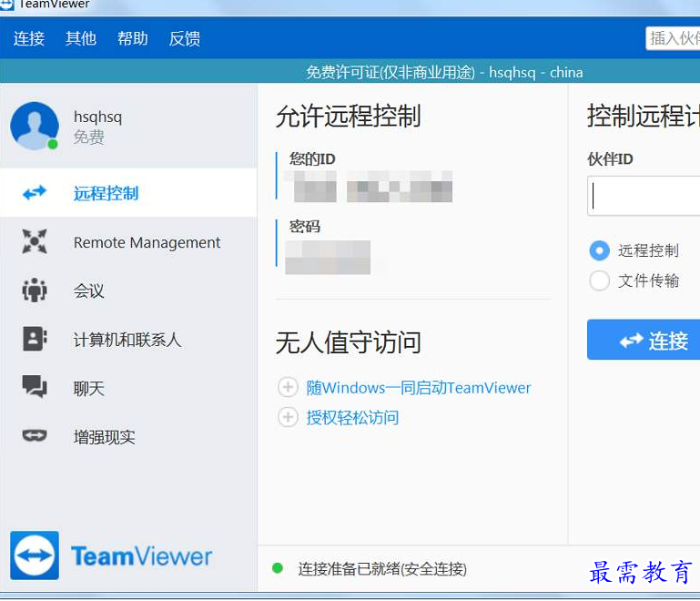
Task: Click the 会议 people icon
Action: click(35, 290)
